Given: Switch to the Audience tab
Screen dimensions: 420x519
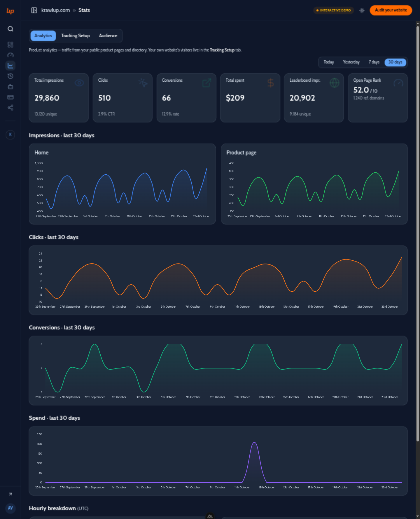Looking at the screenshot, I should [x=108, y=36].
